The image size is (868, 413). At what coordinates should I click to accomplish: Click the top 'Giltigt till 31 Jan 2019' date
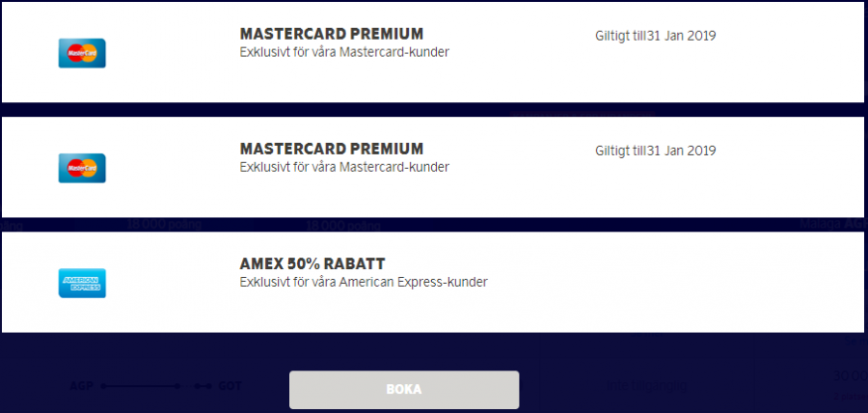655,37
